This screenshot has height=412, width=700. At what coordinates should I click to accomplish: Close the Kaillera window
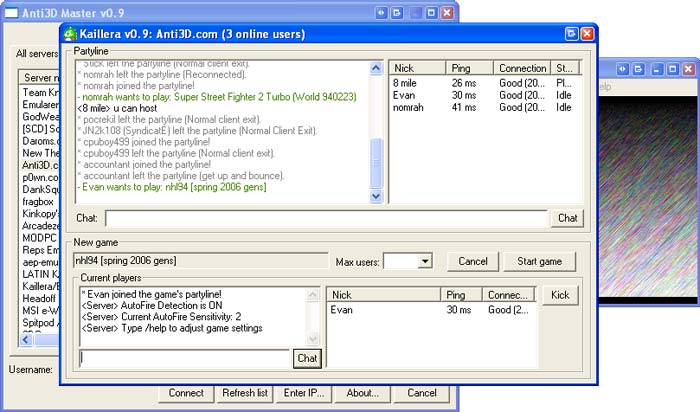coord(587,34)
